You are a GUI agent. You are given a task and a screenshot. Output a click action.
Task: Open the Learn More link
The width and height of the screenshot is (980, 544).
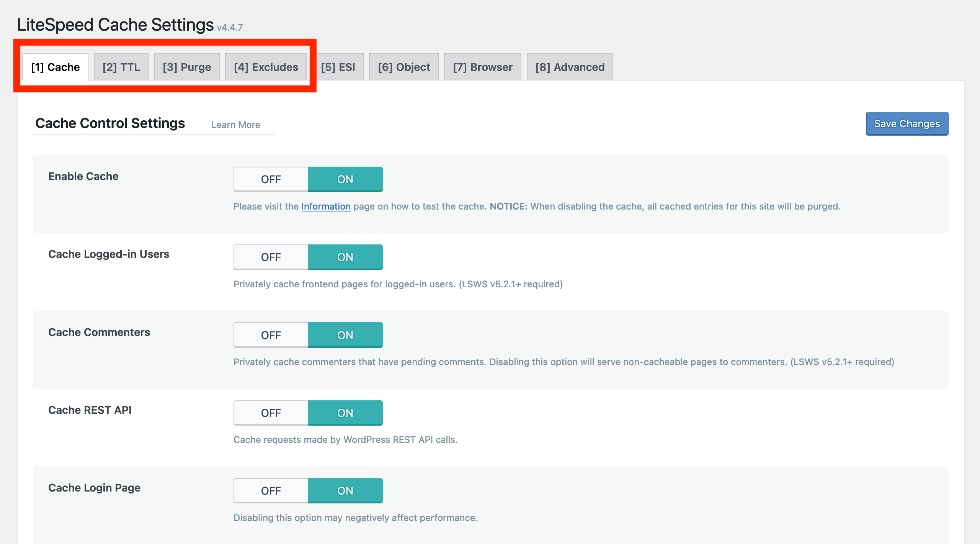[236, 125]
